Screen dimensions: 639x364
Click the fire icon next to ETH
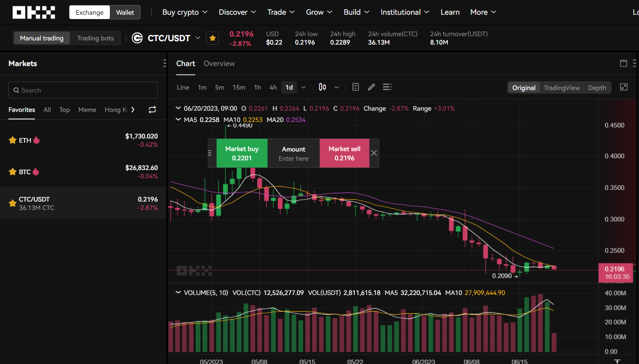coord(37,140)
